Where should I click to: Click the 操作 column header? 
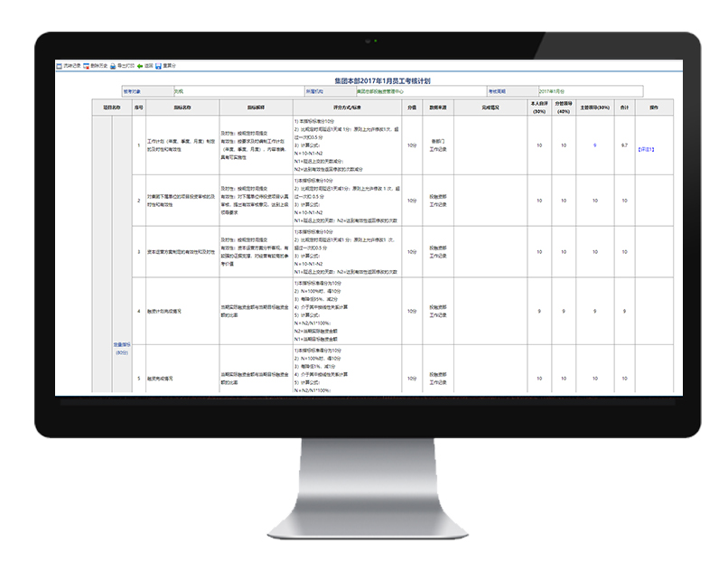[654, 108]
